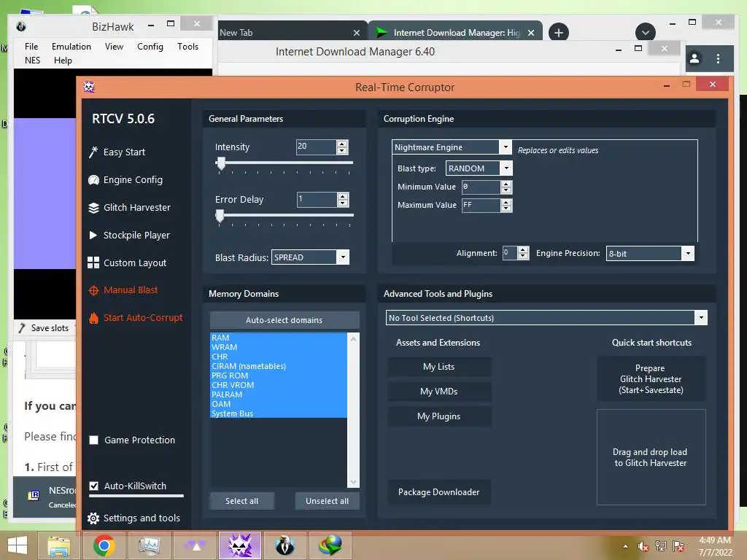Viewport: 747px width, 560px height.
Task: Click the Intensity stepper arrows
Action: tap(342, 147)
